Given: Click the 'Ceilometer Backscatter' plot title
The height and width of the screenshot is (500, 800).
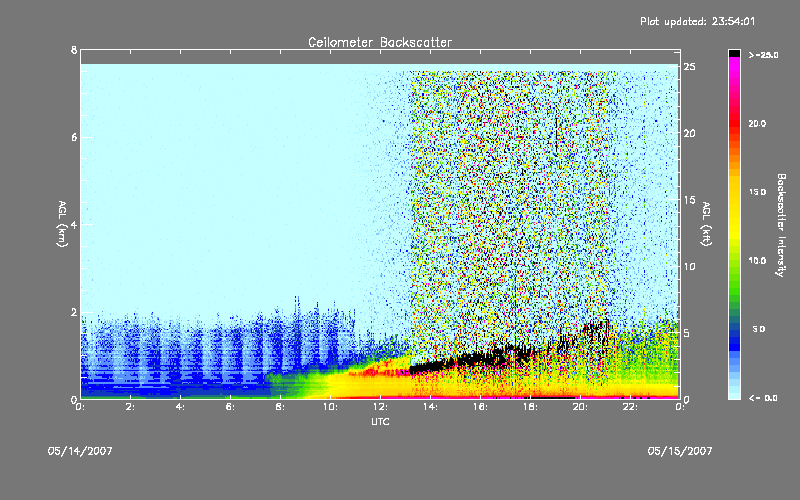Looking at the screenshot, I should [380, 42].
